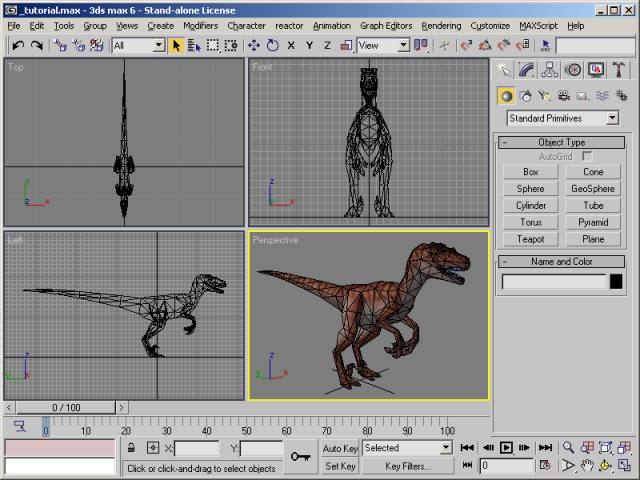Select the Cameras category icon

tap(564, 96)
